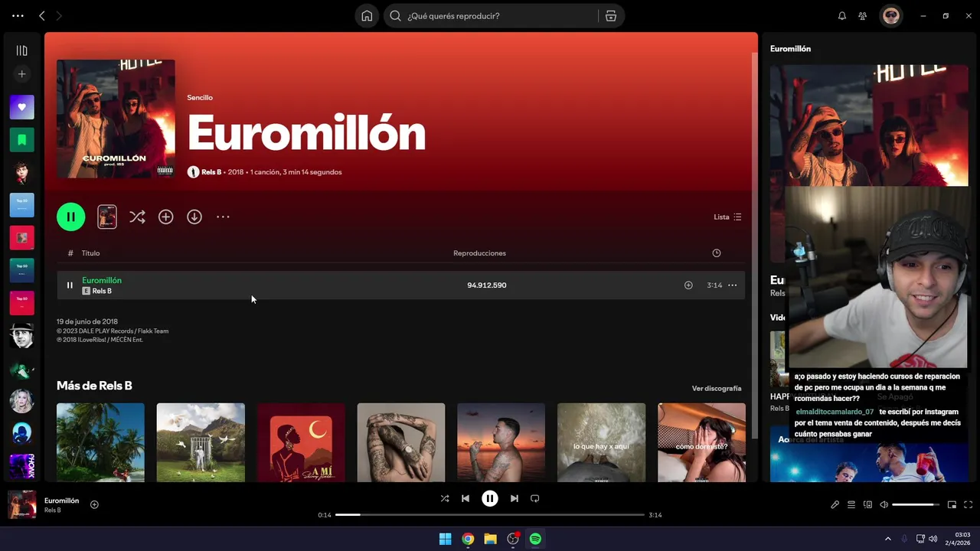Open the Browse icon in search bar
The image size is (980, 551).
click(611, 15)
